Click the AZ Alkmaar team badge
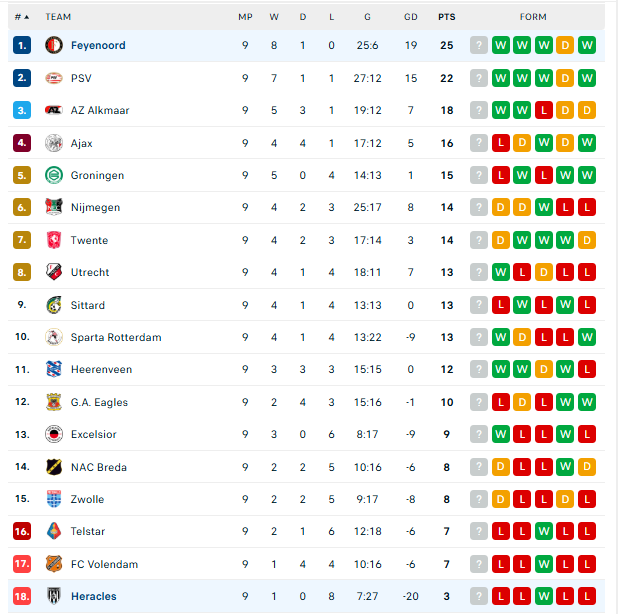 click(54, 111)
